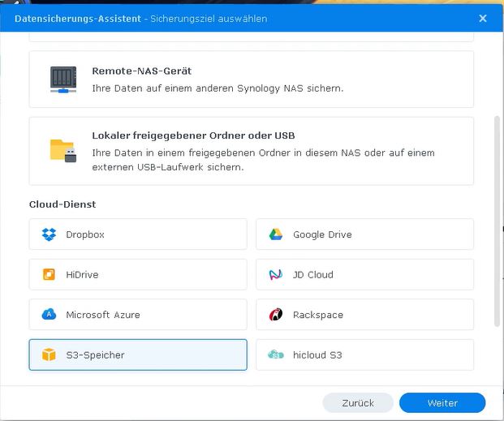504x421 pixels.
Task: Pick the HiDrive cloud service label
Action: pyautogui.click(x=82, y=274)
